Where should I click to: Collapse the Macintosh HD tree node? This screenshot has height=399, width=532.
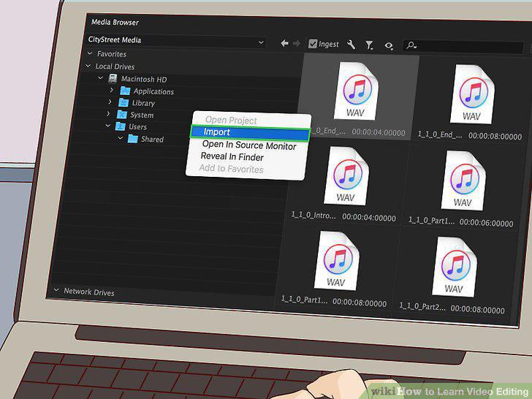click(x=100, y=77)
